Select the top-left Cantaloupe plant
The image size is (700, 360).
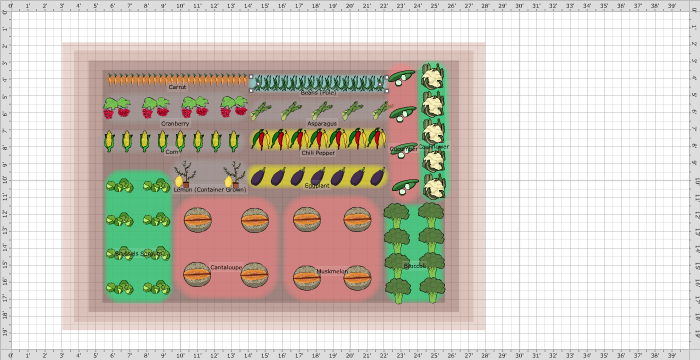(x=197, y=220)
